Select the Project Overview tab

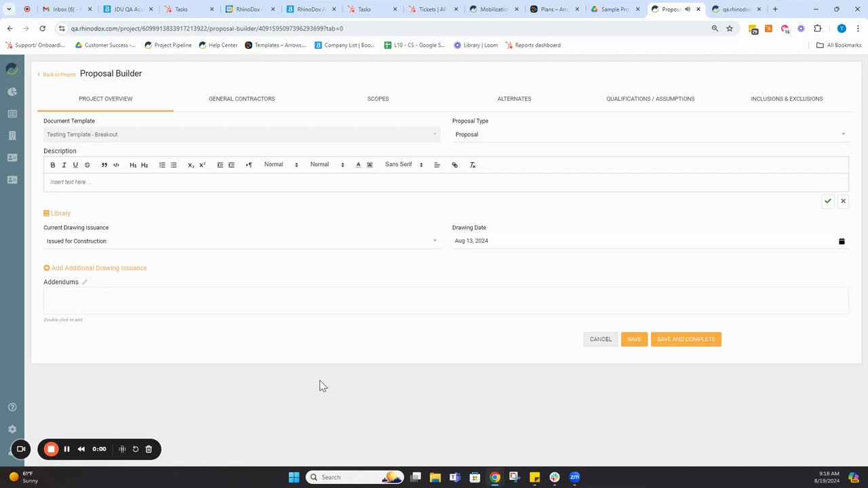pyautogui.click(x=105, y=99)
